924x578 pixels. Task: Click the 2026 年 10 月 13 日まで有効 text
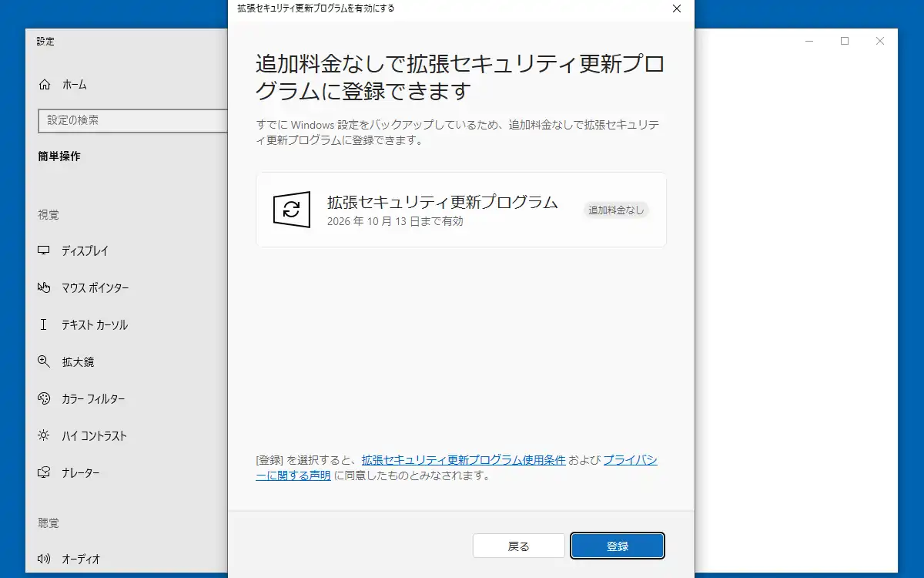395,221
